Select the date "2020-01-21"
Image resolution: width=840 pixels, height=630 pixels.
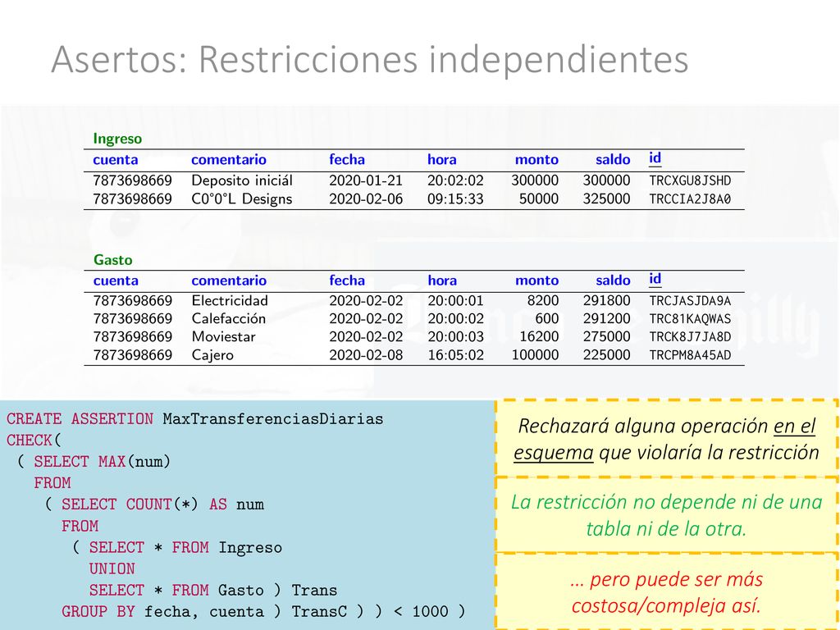coord(366,180)
